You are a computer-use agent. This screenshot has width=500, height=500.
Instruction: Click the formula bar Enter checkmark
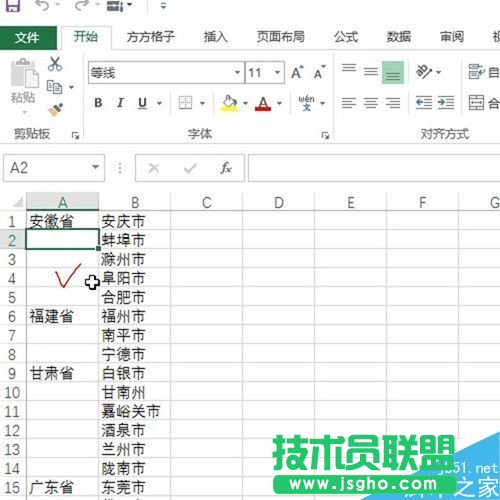(190, 168)
